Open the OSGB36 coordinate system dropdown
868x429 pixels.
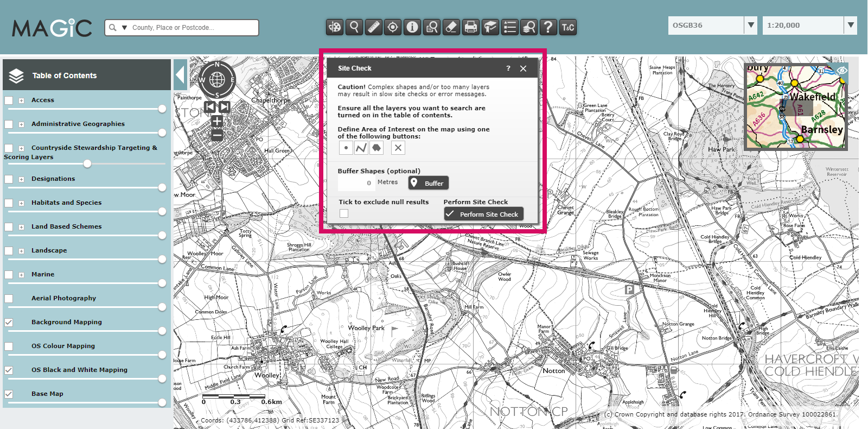(751, 25)
